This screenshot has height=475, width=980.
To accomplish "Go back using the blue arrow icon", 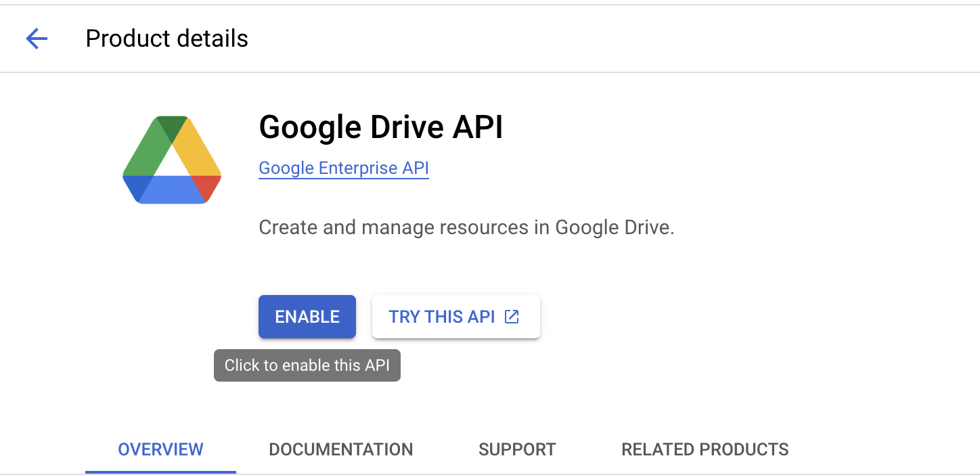I will [x=37, y=39].
